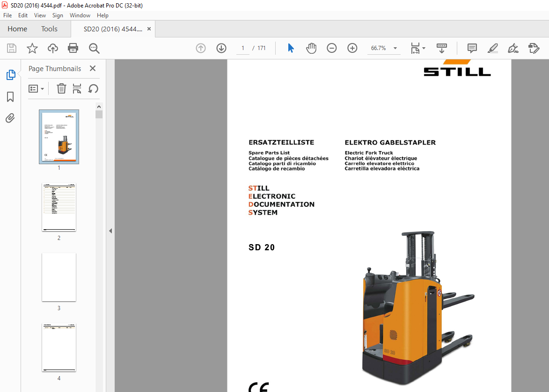Click the Fit width page display icon

pos(415,48)
